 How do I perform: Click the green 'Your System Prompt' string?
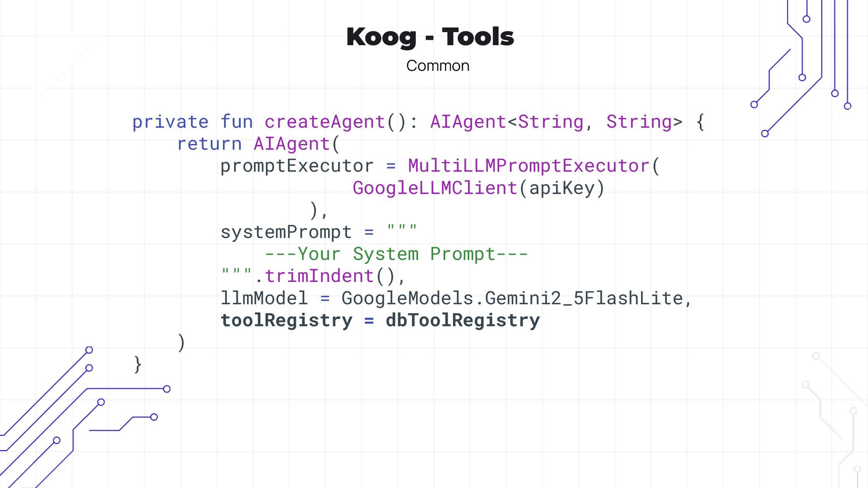click(x=396, y=254)
